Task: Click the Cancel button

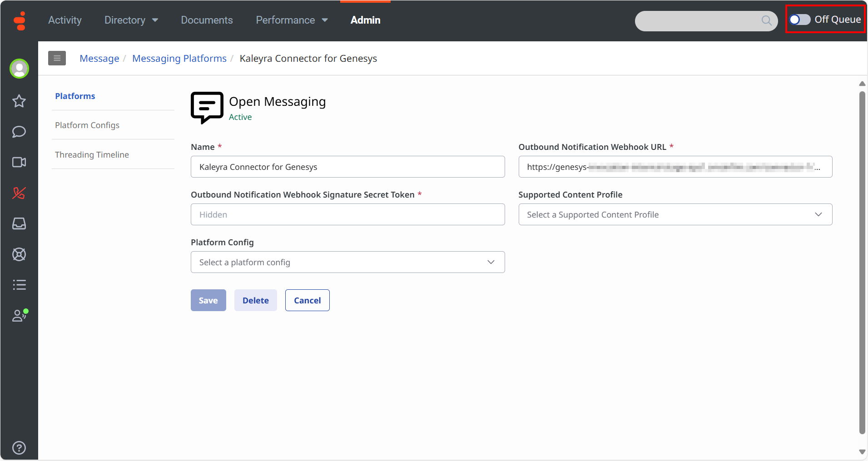Action: pos(308,300)
